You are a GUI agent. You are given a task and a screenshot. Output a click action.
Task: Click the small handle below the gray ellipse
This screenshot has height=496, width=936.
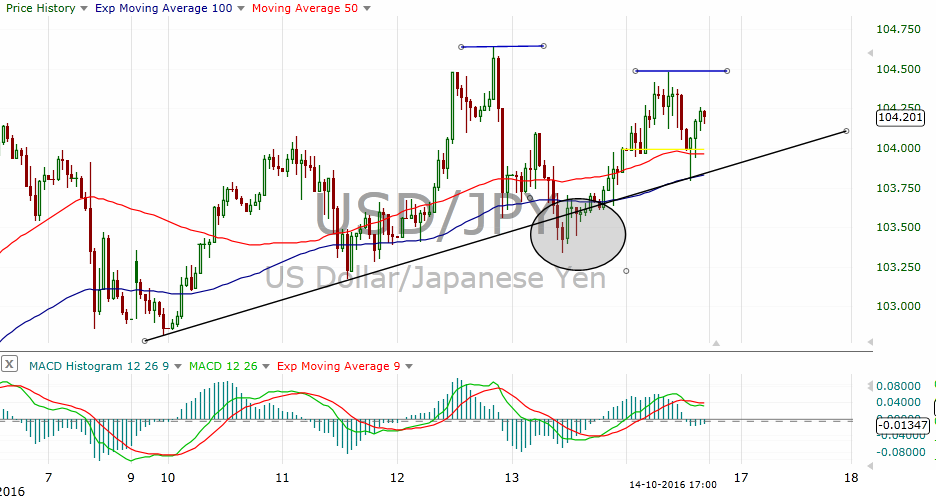(627, 270)
